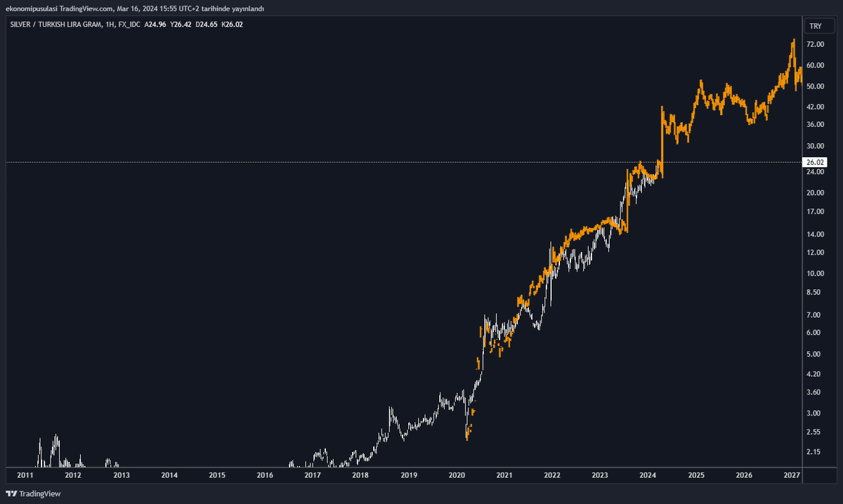Click the 2013 label on time axis
Viewport: 843px width, 504px height.
click(x=121, y=475)
